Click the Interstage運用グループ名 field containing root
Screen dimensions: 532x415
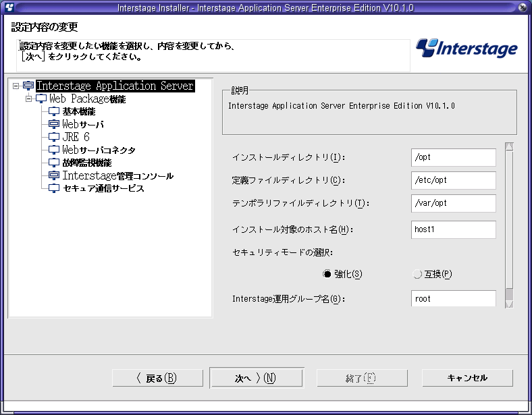[453, 298]
